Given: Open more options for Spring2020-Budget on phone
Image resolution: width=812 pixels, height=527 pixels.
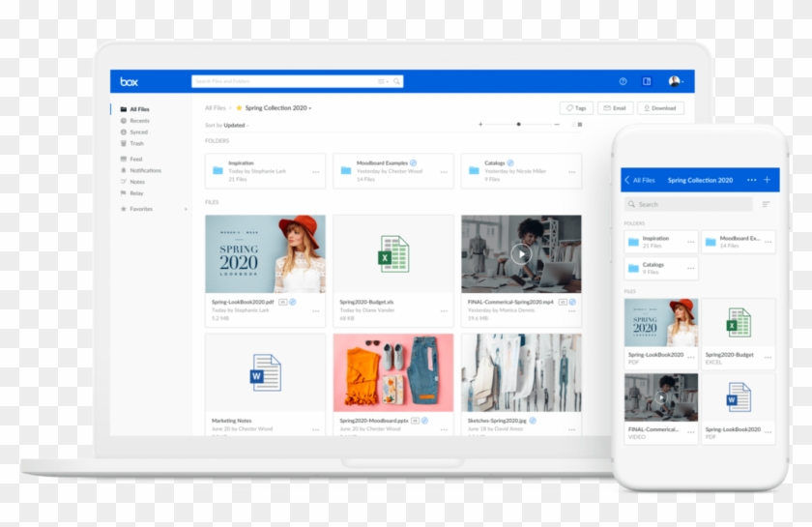Looking at the screenshot, I should pos(768,358).
